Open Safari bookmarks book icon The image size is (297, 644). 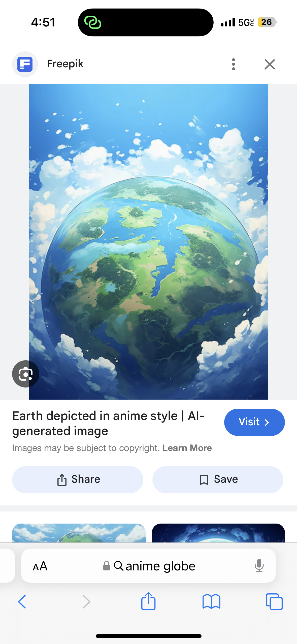click(211, 602)
